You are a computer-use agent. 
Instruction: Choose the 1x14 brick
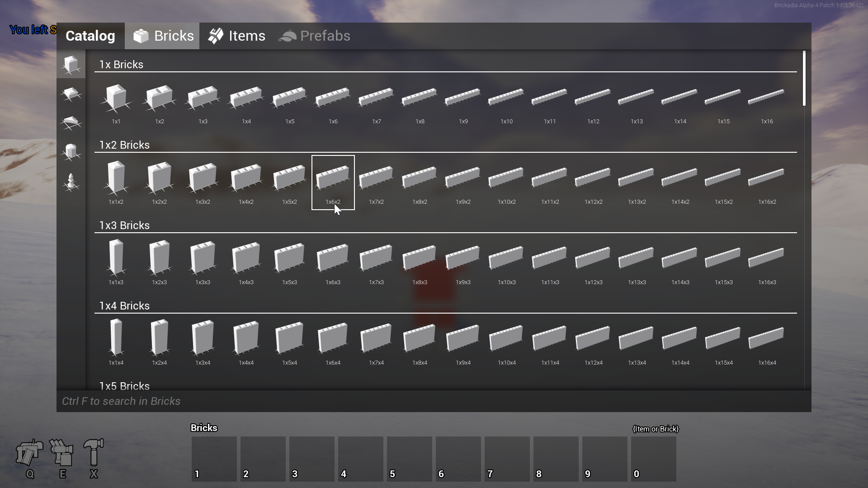[680, 103]
